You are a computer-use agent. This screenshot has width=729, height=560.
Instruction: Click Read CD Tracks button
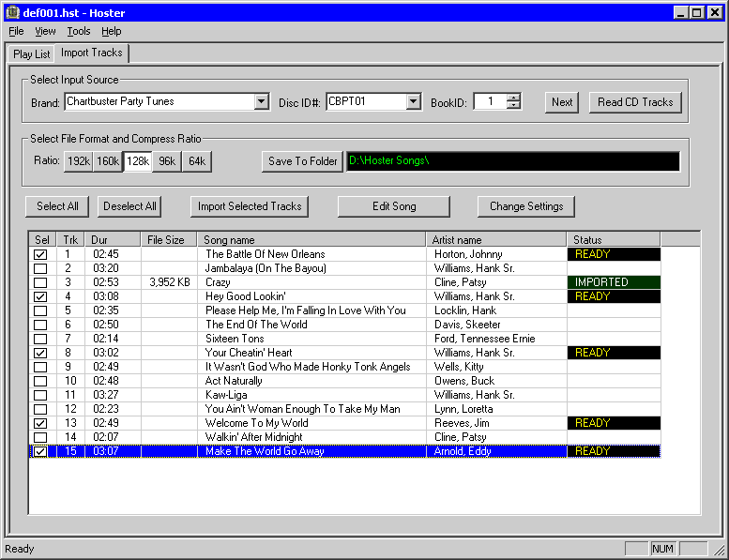(635, 102)
